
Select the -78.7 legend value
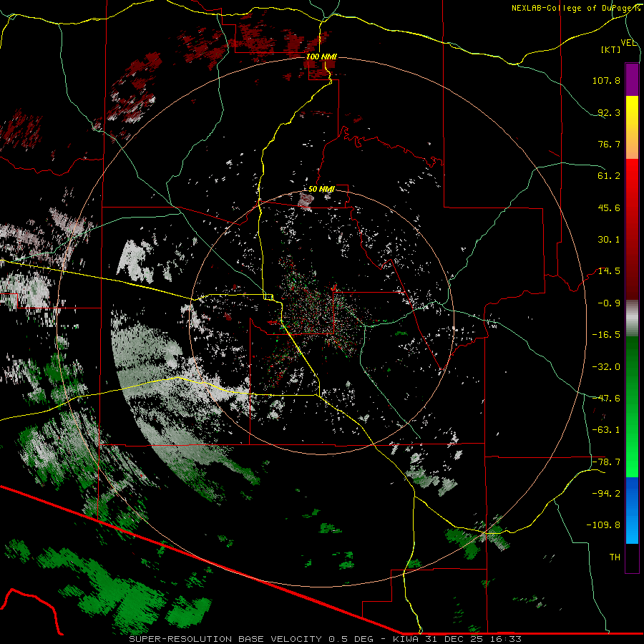point(606,462)
